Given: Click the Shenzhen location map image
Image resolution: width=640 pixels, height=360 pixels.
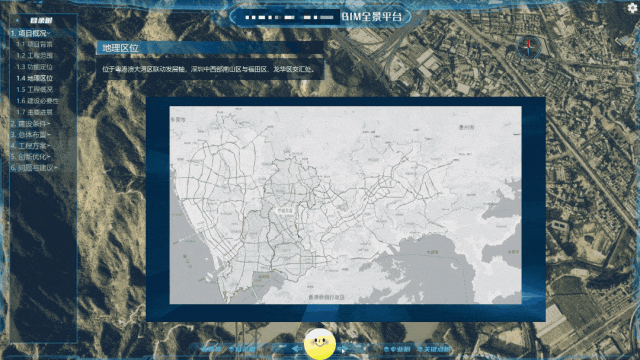Looking at the screenshot, I should point(345,205).
